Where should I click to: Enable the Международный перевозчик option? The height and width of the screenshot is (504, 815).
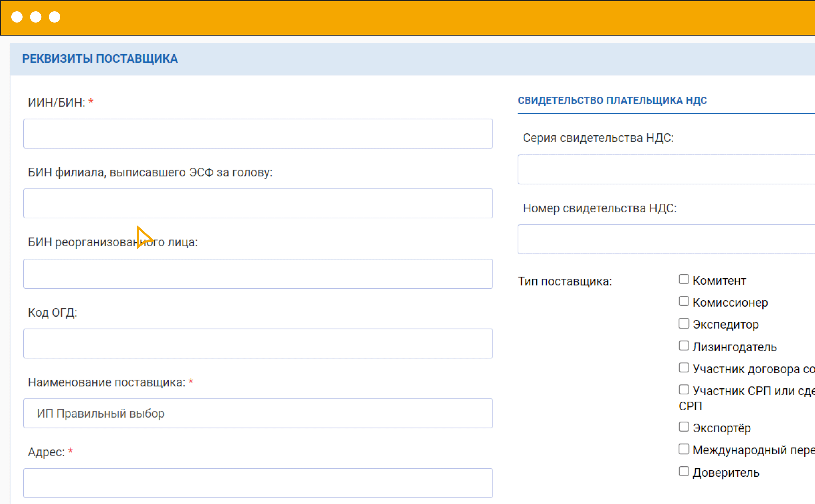684,449
